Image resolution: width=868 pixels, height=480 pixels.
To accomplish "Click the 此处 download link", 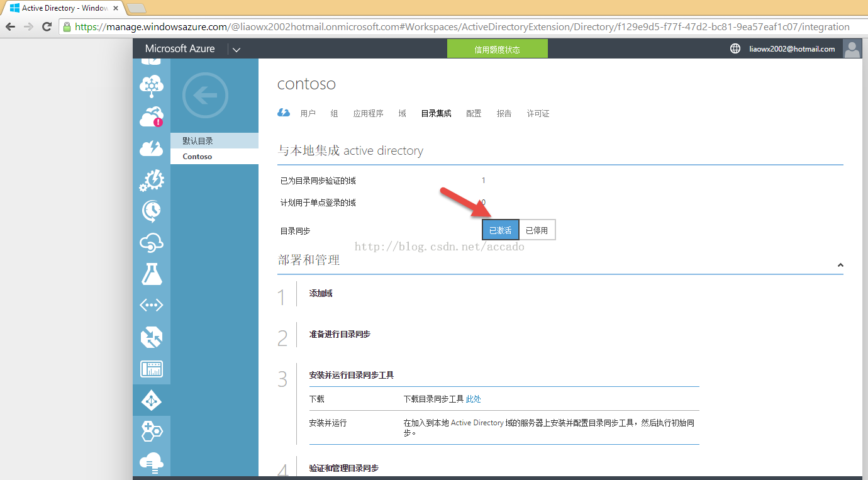I will click(x=473, y=399).
